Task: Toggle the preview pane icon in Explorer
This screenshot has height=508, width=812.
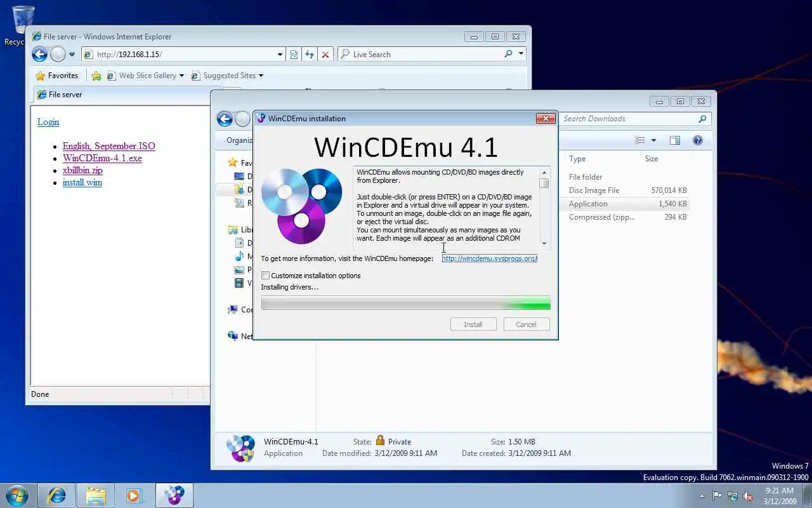Action: (675, 140)
